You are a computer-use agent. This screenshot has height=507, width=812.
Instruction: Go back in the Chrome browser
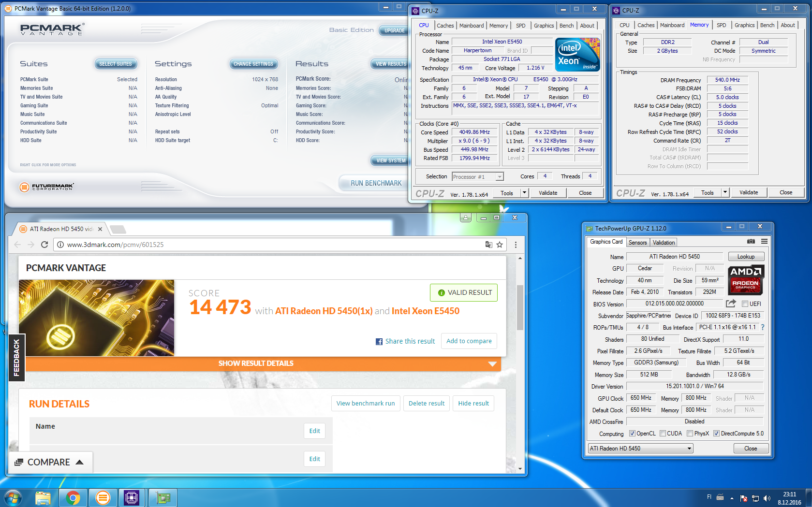click(17, 245)
